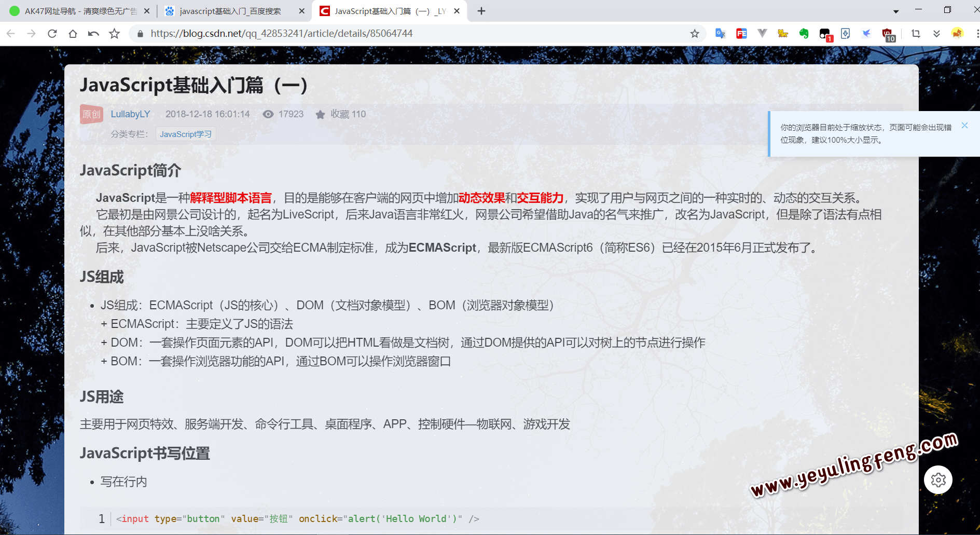Click the JavaScript书写位置 heading

point(145,454)
